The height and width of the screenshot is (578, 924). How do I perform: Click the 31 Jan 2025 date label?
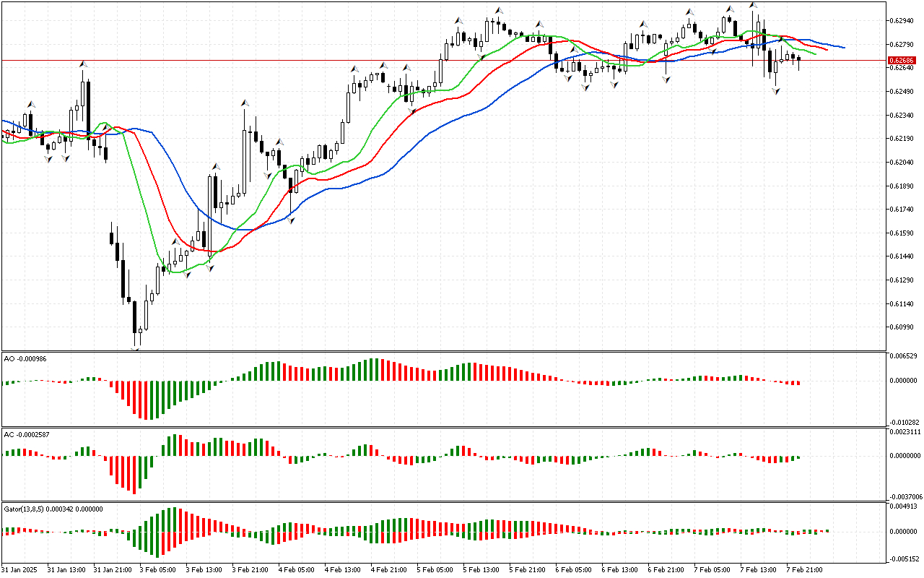(x=18, y=569)
